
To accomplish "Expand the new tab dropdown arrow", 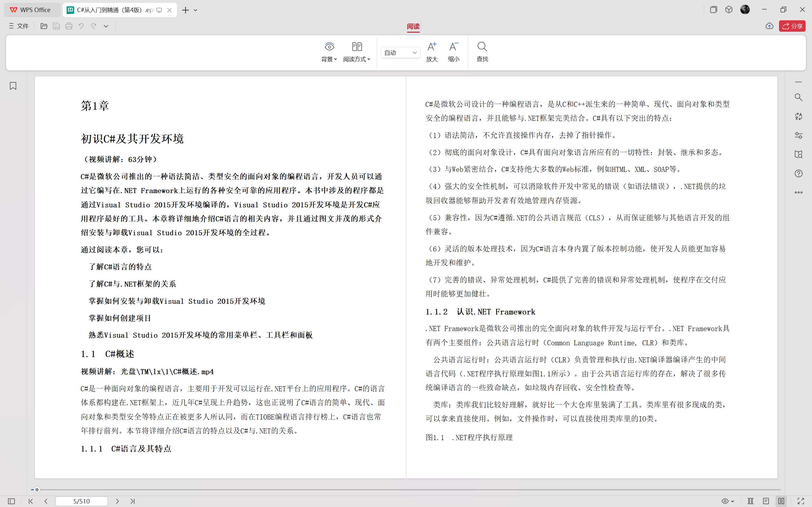I will click(x=195, y=10).
